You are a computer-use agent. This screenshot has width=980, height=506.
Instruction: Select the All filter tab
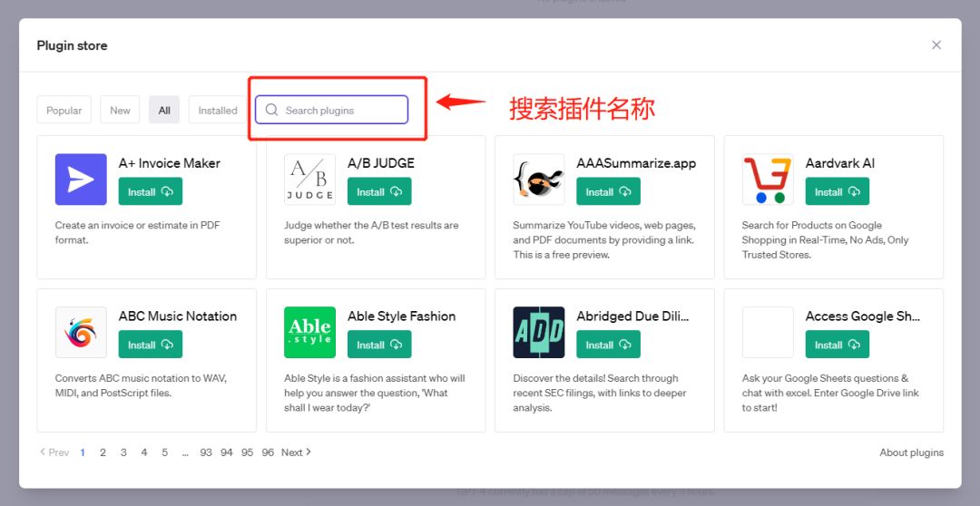tap(164, 110)
